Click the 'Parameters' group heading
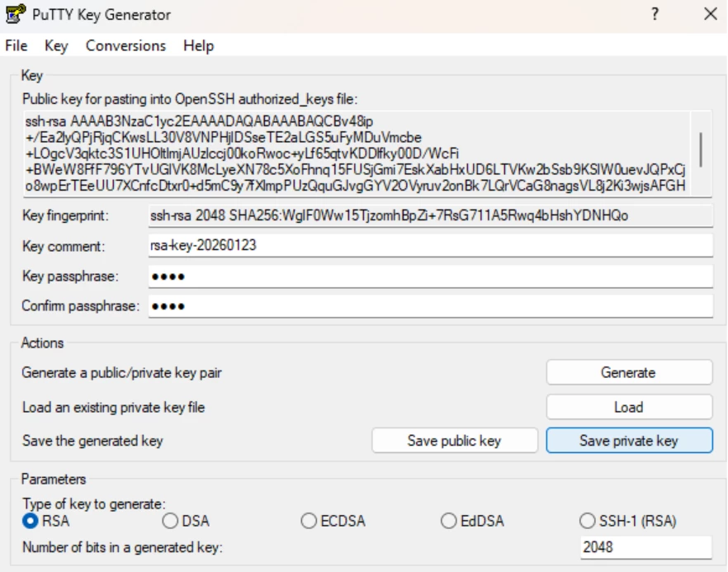Viewport: 728px width, 572px height. pyautogui.click(x=54, y=479)
